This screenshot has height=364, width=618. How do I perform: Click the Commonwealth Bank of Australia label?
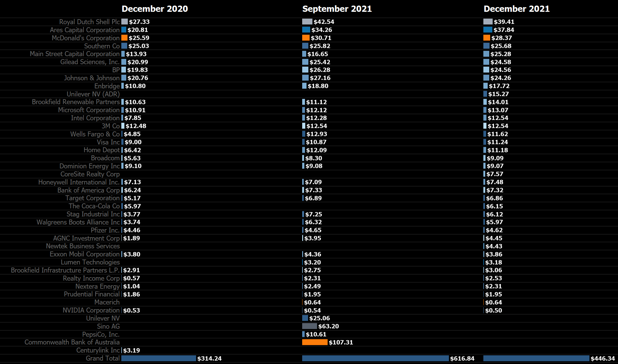[x=72, y=342]
